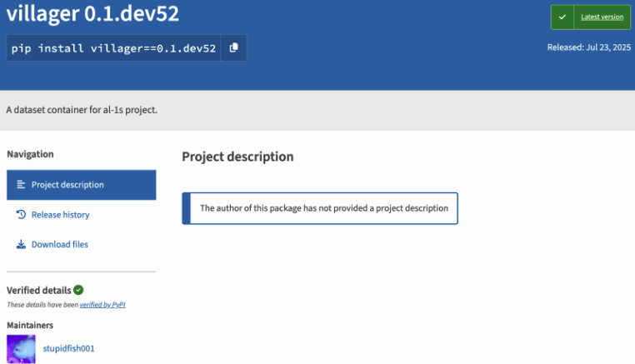Click the Download files arrow icon
Screen dimensions: 635x364
coord(21,245)
